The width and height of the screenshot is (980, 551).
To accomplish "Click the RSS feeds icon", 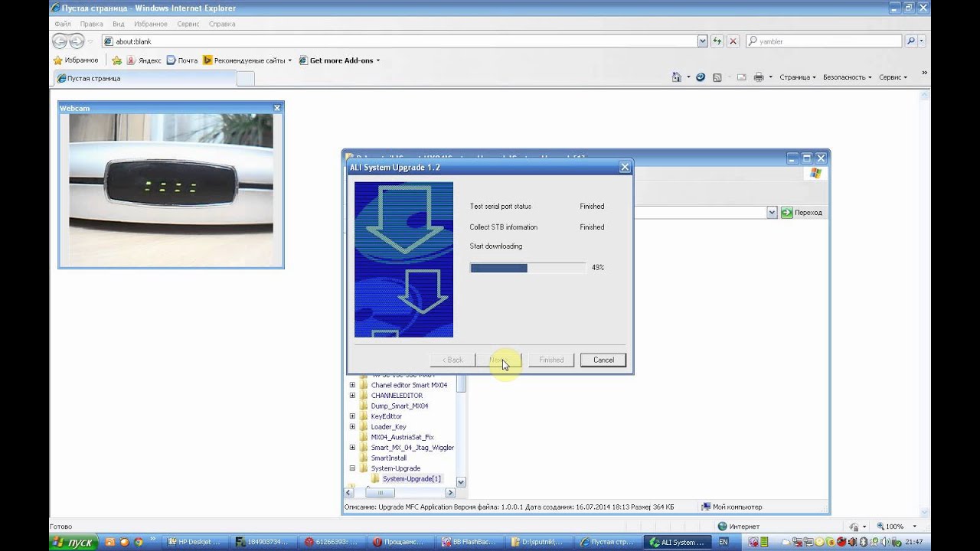I will click(717, 77).
